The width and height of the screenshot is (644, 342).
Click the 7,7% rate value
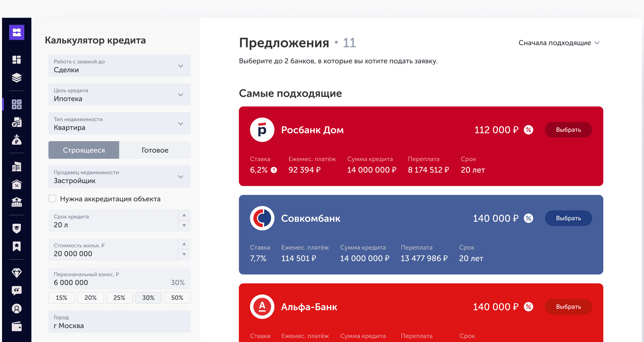coord(258,258)
